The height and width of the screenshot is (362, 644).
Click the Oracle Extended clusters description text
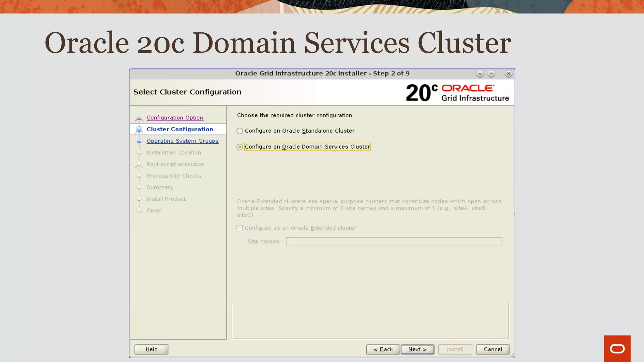click(369, 208)
